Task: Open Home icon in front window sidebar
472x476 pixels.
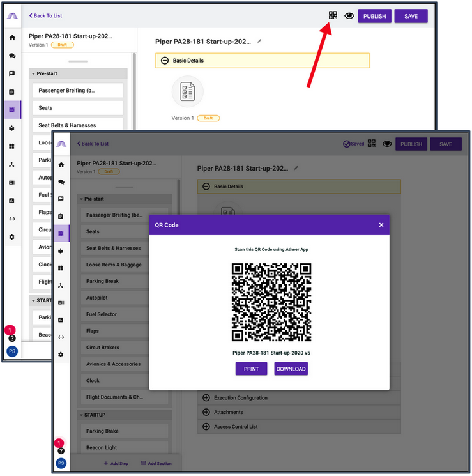Action: click(x=61, y=165)
